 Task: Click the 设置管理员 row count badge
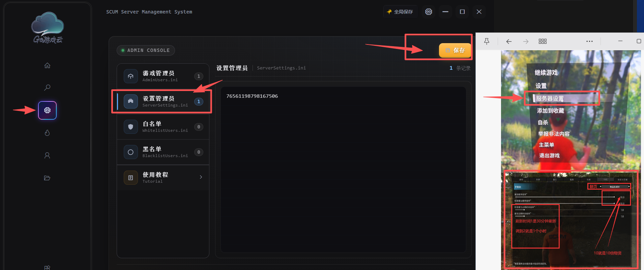tap(199, 101)
